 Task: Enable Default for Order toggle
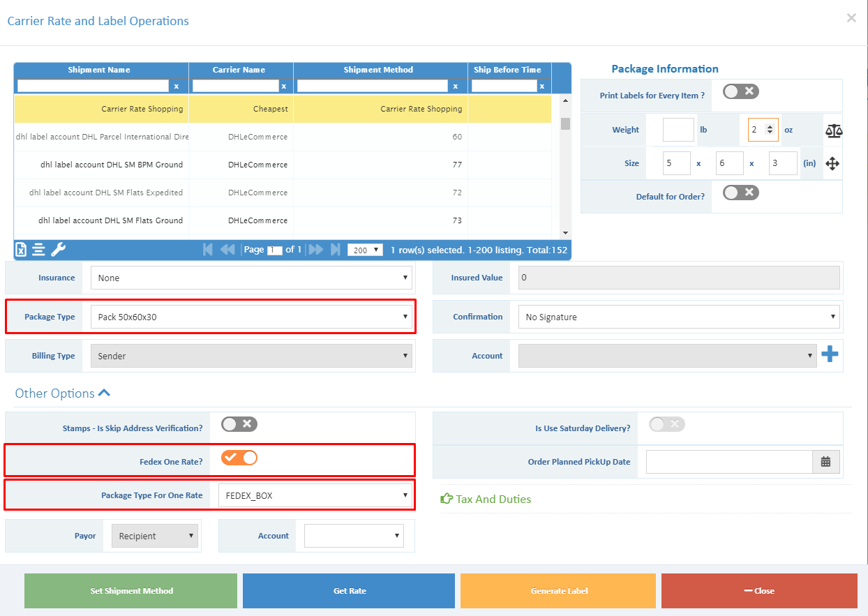[x=739, y=192]
